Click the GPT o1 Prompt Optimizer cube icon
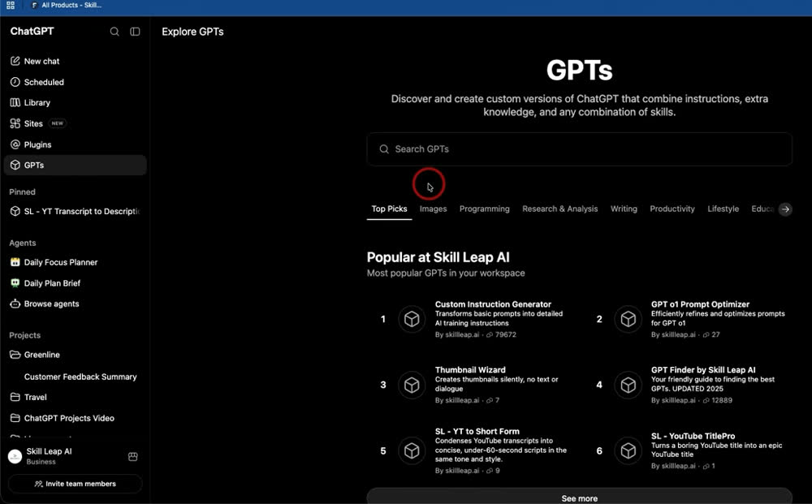Image resolution: width=812 pixels, height=504 pixels. pyautogui.click(x=628, y=319)
